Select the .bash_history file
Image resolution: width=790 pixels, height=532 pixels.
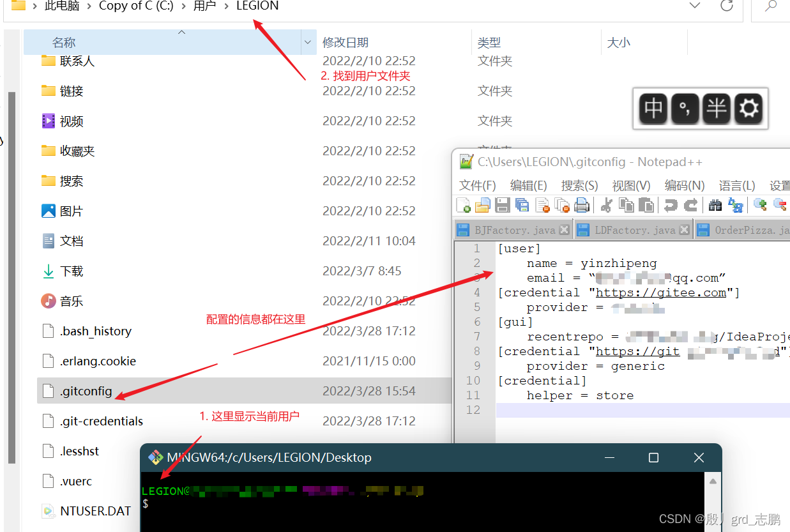96,331
